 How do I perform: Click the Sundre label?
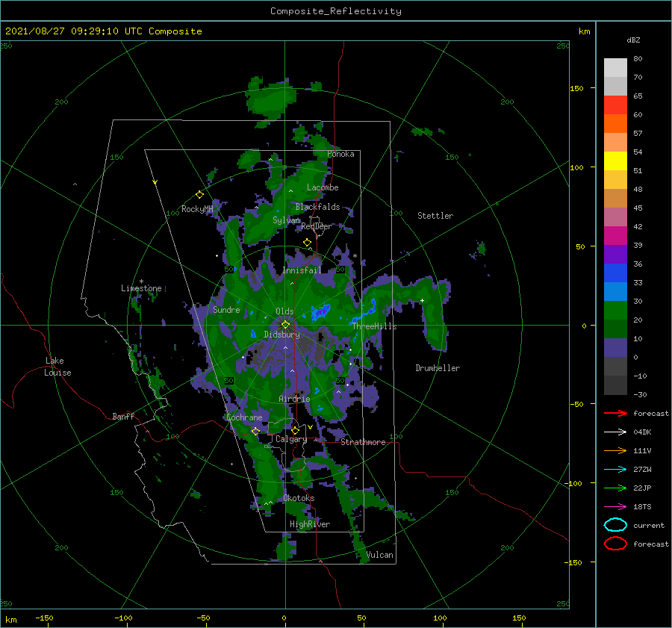pyautogui.click(x=226, y=309)
